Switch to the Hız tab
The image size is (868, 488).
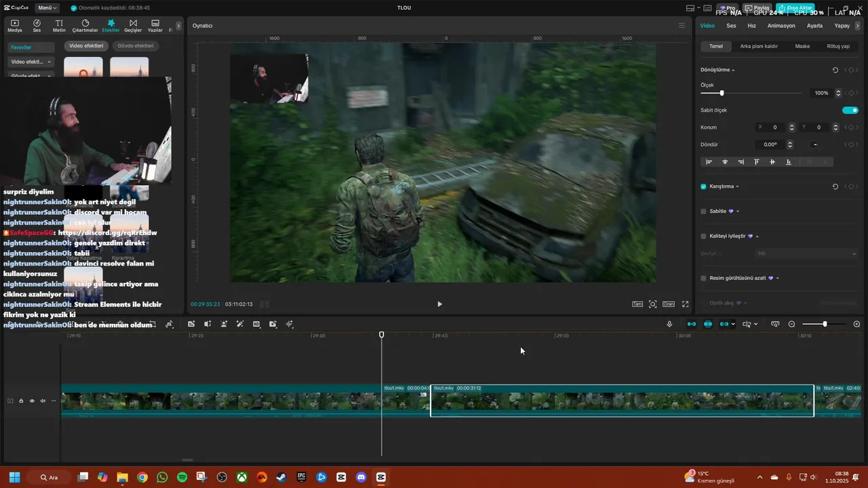[x=751, y=26]
